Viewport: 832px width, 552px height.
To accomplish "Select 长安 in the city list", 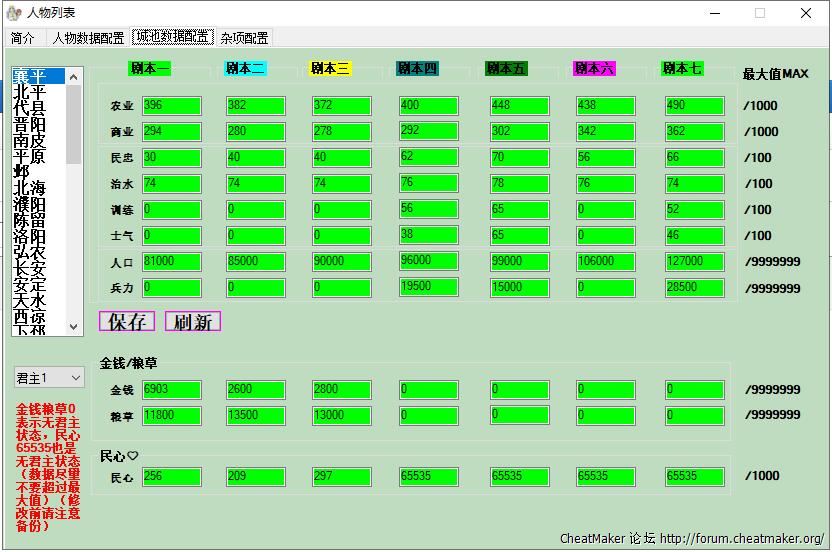I will coord(29,269).
